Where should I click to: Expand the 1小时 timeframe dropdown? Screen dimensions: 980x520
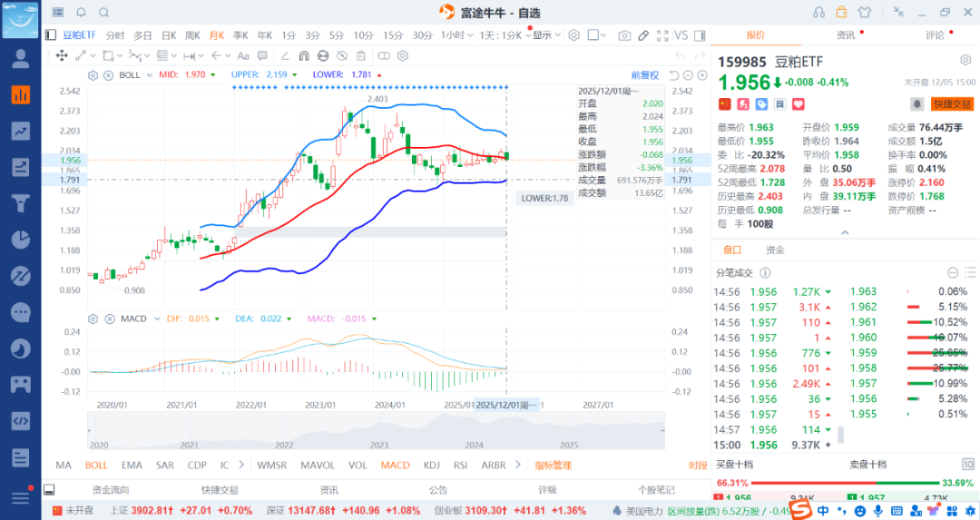click(456, 35)
